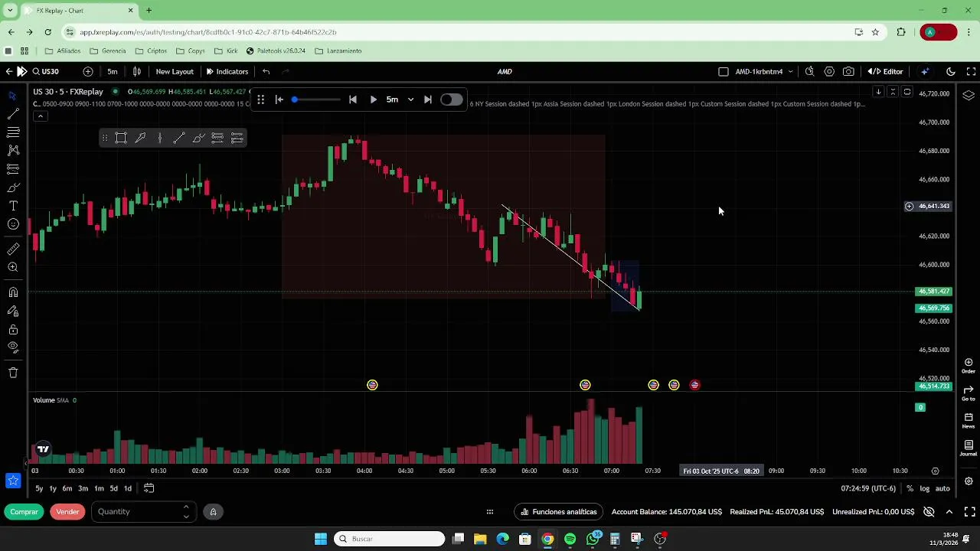Step forward one candle in replay
The image size is (980, 551).
click(427, 99)
